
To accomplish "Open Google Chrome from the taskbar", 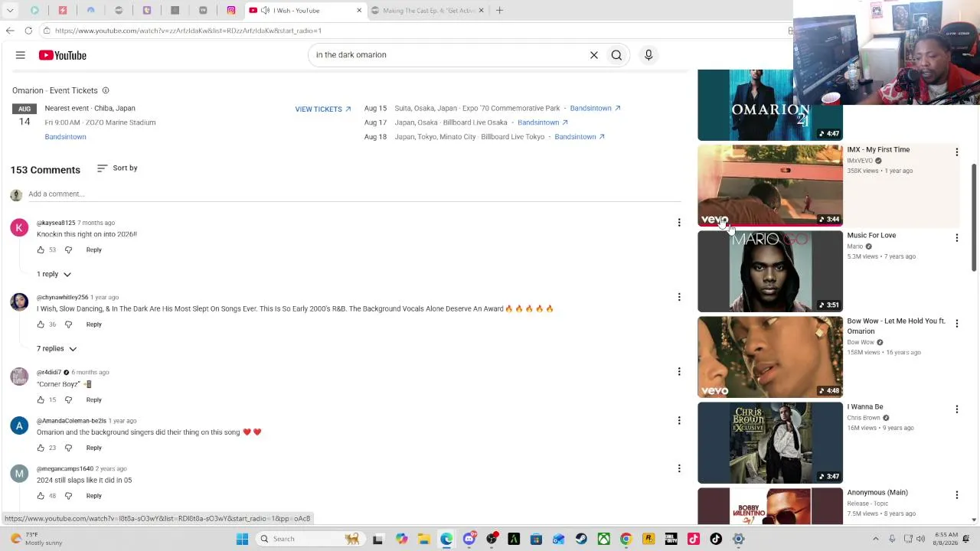I will [626, 539].
